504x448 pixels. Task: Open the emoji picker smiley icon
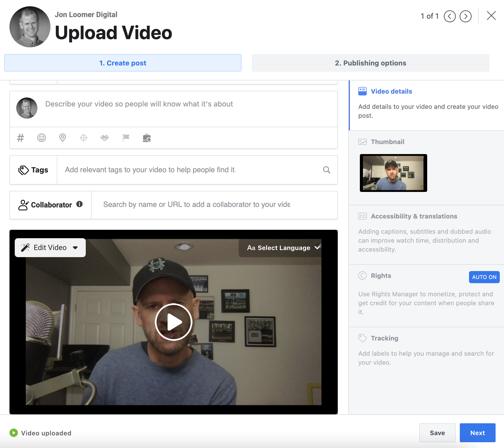click(42, 138)
